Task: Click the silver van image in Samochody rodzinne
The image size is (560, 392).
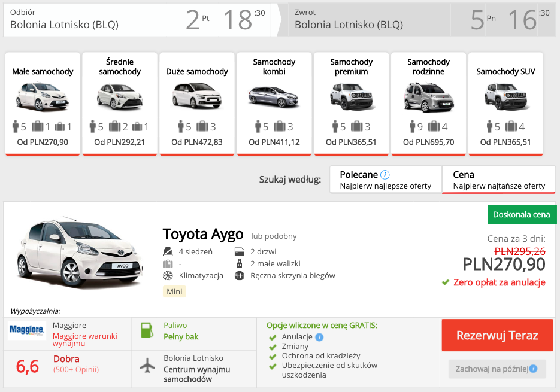Action: [428, 97]
